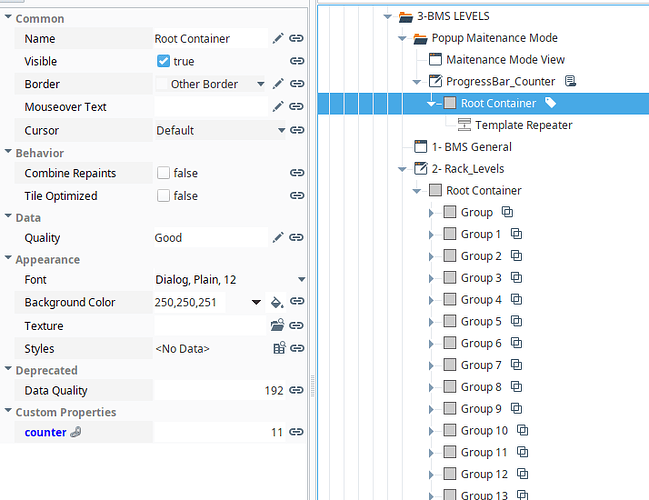
Task: Click the Data Quality value 192
Action: tap(274, 391)
